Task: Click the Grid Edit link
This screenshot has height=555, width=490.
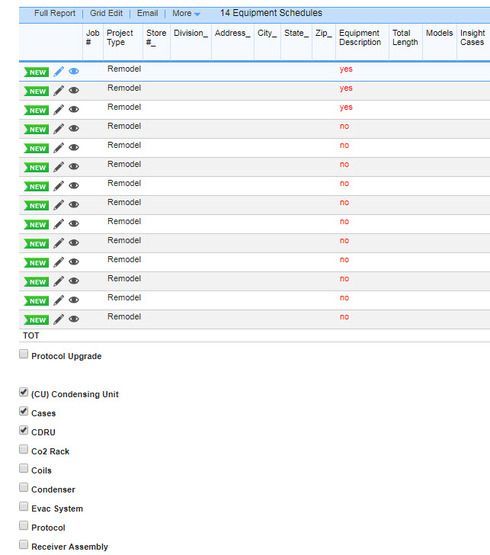Action: pyautogui.click(x=106, y=13)
